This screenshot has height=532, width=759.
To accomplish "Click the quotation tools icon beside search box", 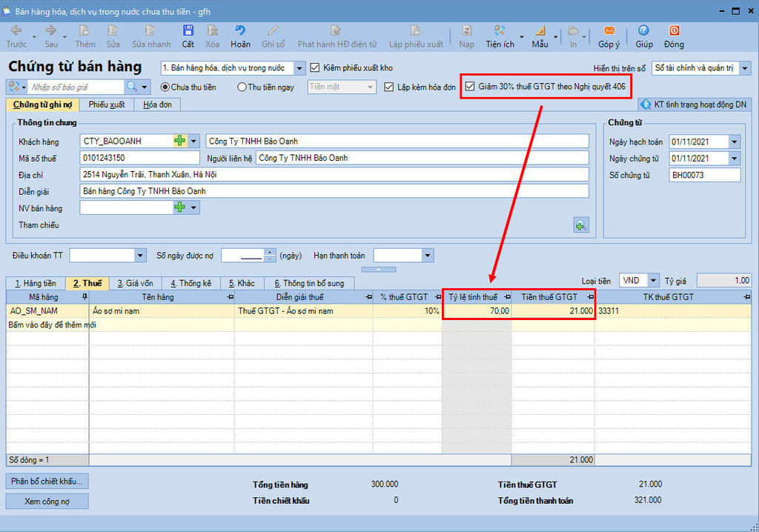I will pyautogui.click(x=14, y=87).
